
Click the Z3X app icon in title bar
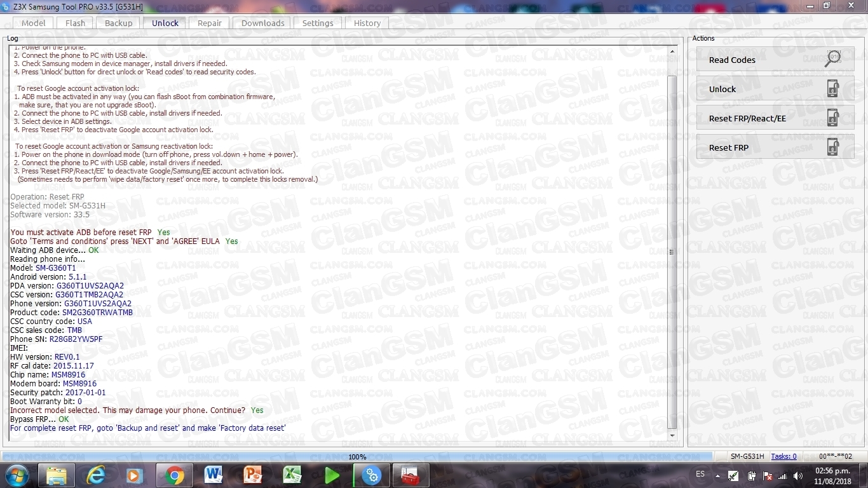click(6, 6)
